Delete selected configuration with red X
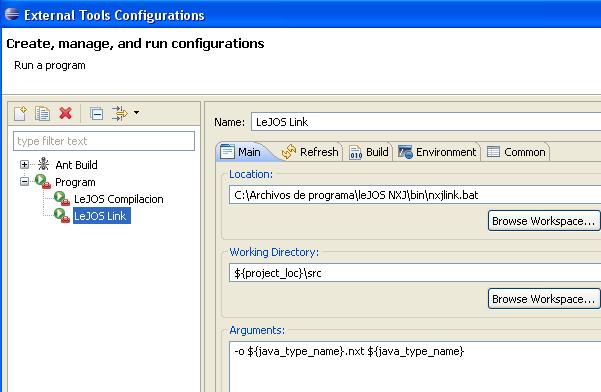This screenshot has width=601, height=392. [x=66, y=113]
